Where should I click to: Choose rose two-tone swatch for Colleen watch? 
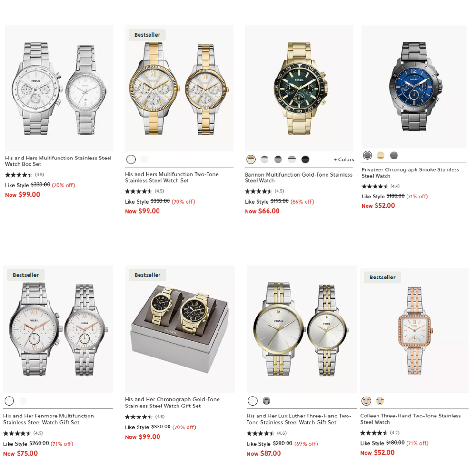pyautogui.click(x=367, y=401)
